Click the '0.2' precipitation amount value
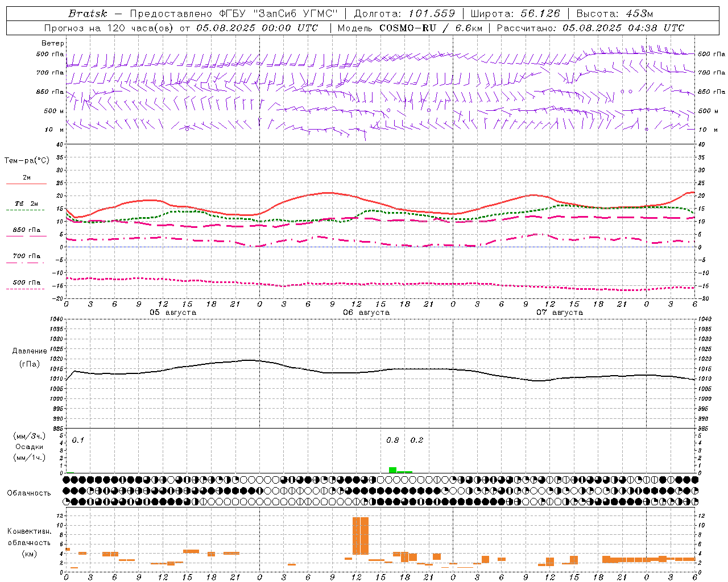Viewport: 728px width, 582px height. pyautogui.click(x=417, y=440)
